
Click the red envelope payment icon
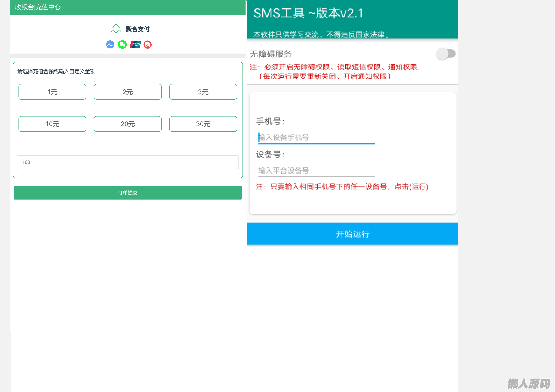(148, 44)
